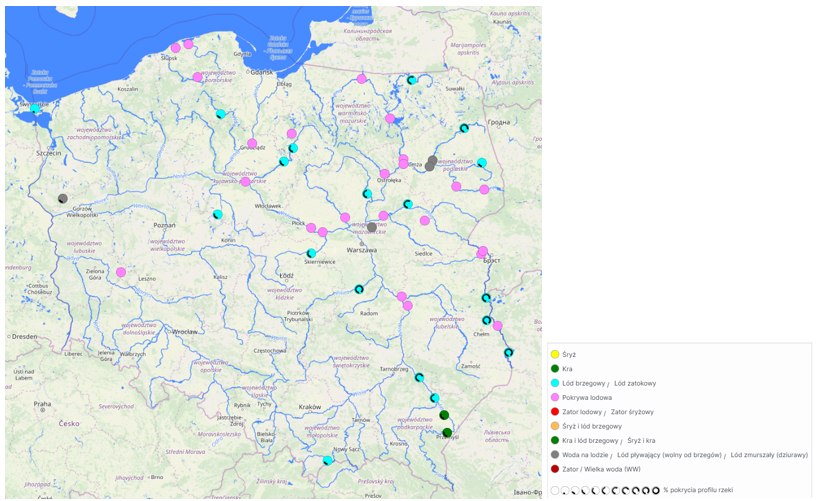Select the orange Śryż i lód brzegowy swatch
This screenshot has width=820, height=501.
[554, 425]
